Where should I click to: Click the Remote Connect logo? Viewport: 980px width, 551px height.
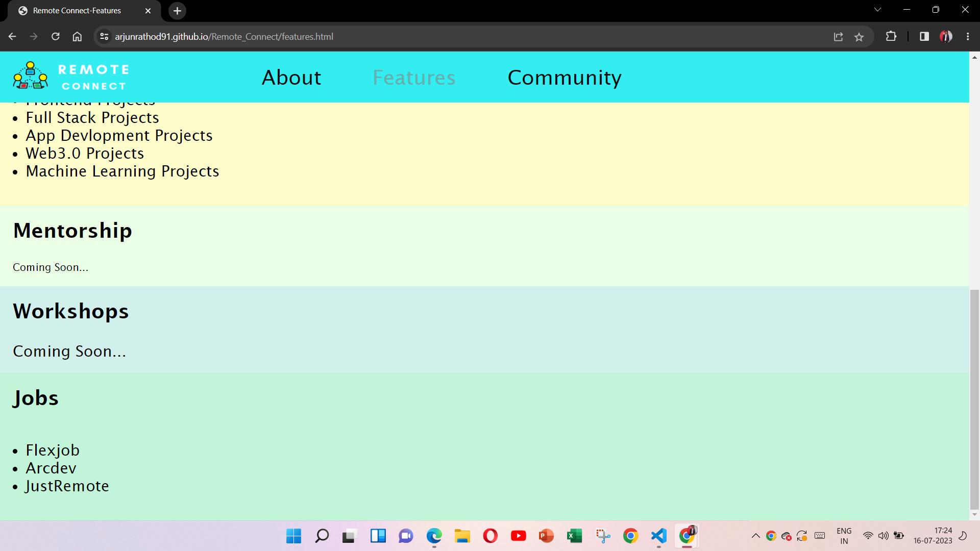click(71, 77)
